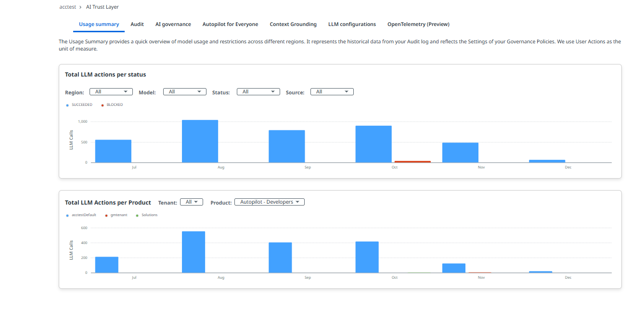
Task: Go to Autopilot for Everyone tab
Action: [x=230, y=25]
